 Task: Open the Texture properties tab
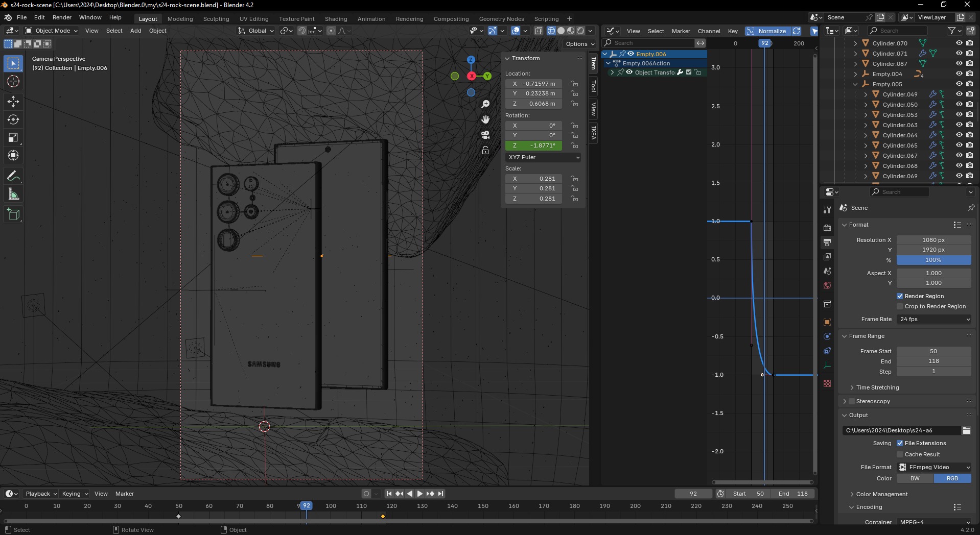point(827,383)
